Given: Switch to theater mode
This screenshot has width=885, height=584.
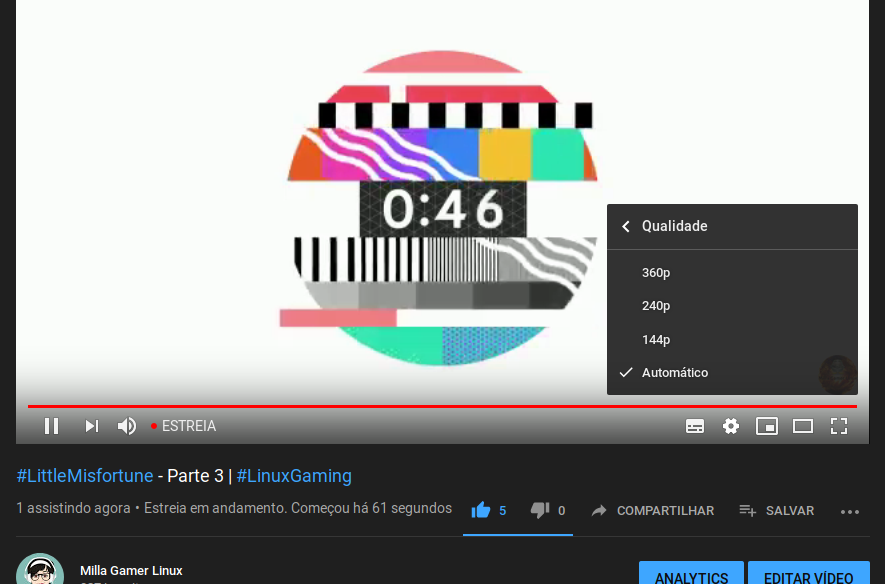Looking at the screenshot, I should (x=803, y=426).
